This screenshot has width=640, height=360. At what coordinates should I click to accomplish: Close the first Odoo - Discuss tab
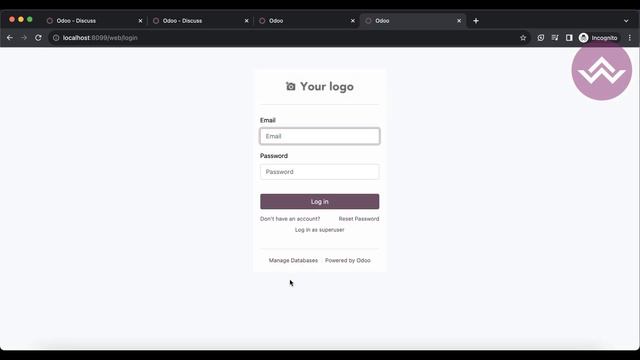(x=140, y=20)
